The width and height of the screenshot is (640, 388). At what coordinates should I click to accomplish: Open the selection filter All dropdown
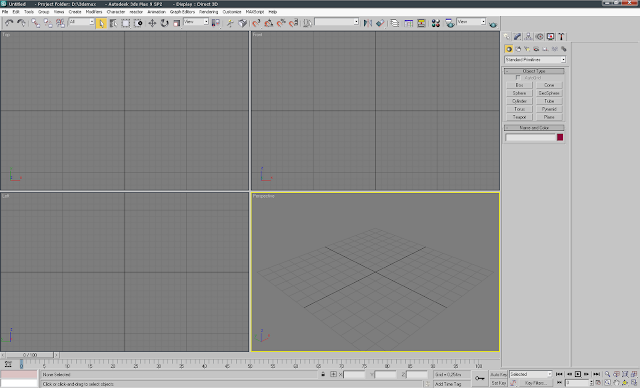[x=81, y=22]
